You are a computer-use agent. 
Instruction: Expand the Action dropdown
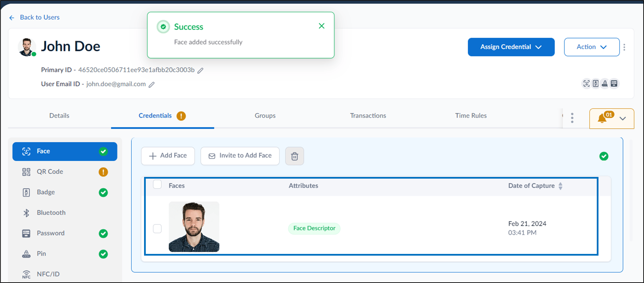[592, 47]
